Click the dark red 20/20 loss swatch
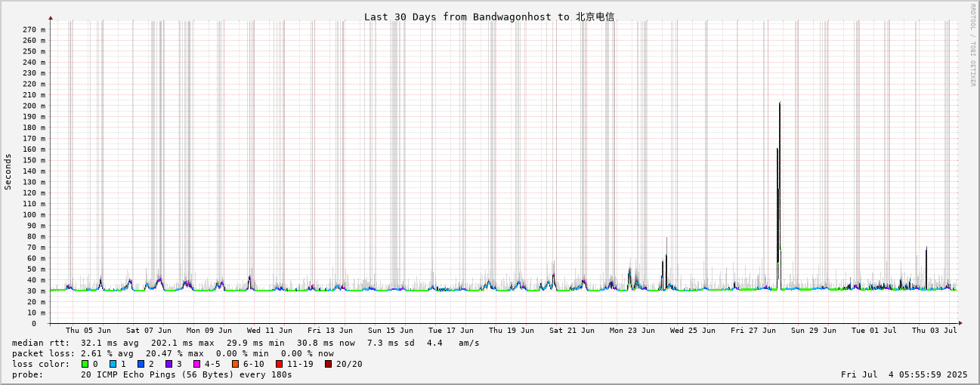 328,364
